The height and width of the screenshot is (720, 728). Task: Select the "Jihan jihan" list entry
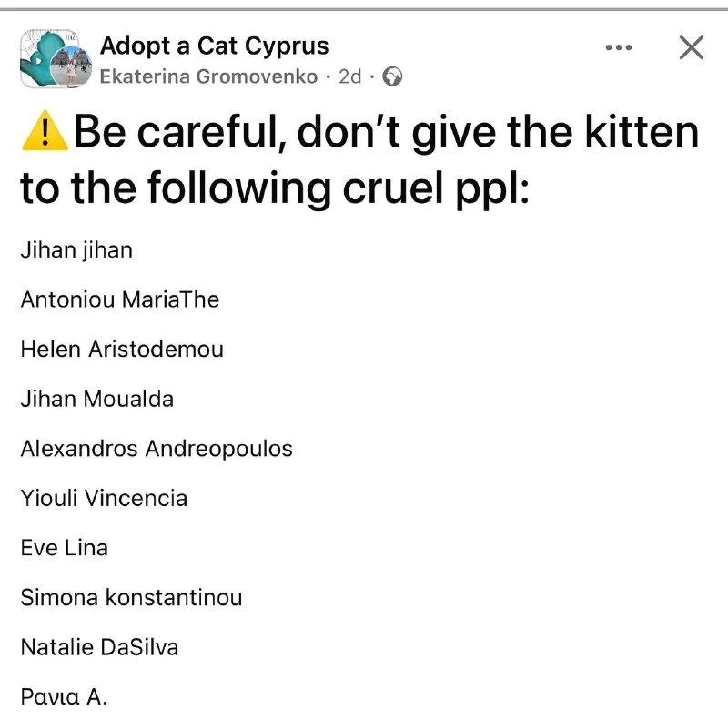pyautogui.click(x=76, y=249)
